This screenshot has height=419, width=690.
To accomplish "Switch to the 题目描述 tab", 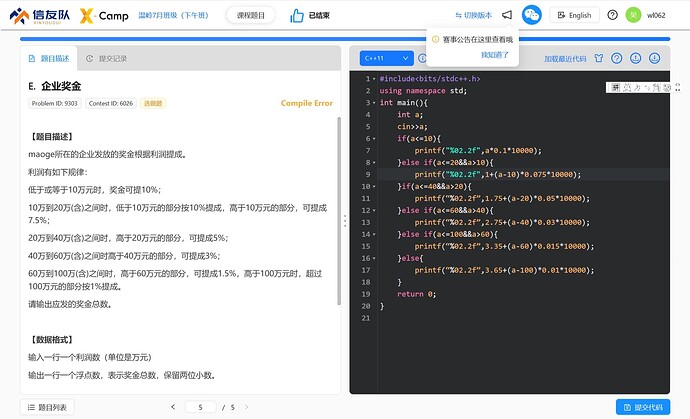I will [x=49, y=58].
